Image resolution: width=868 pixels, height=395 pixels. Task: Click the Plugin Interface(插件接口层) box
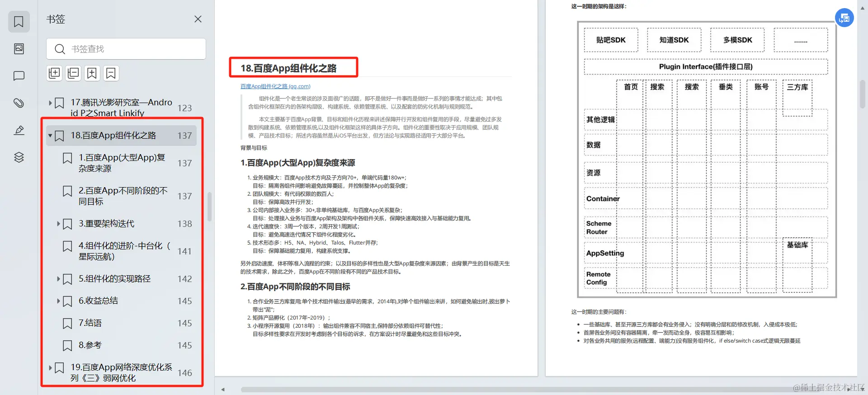706,67
